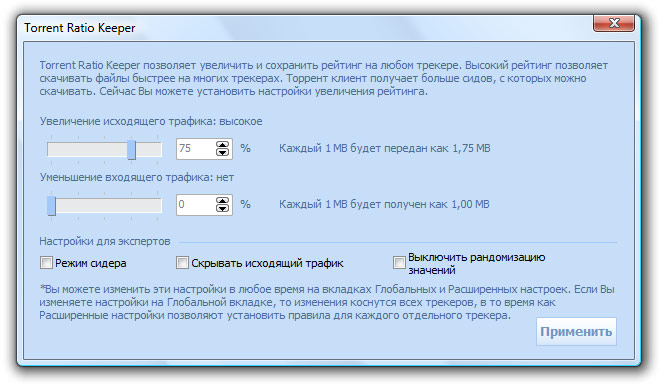Click the Применить button
The width and height of the screenshot is (659, 384).
click(576, 331)
